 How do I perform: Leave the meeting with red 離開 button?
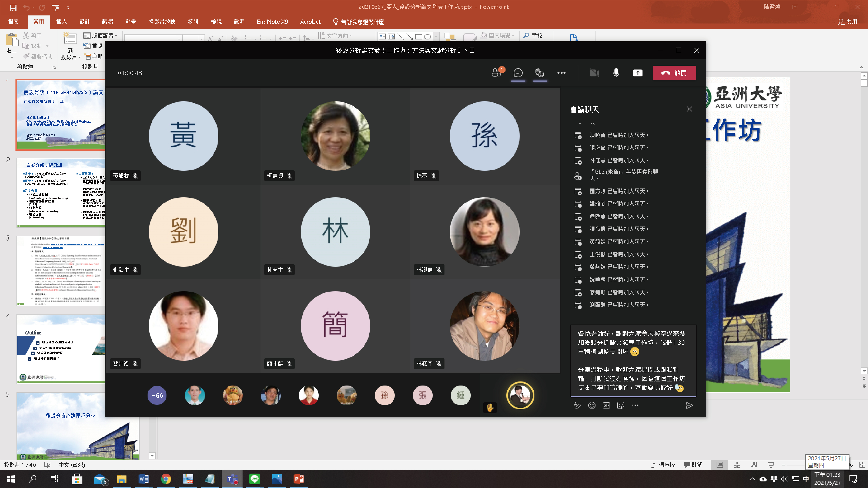click(674, 73)
